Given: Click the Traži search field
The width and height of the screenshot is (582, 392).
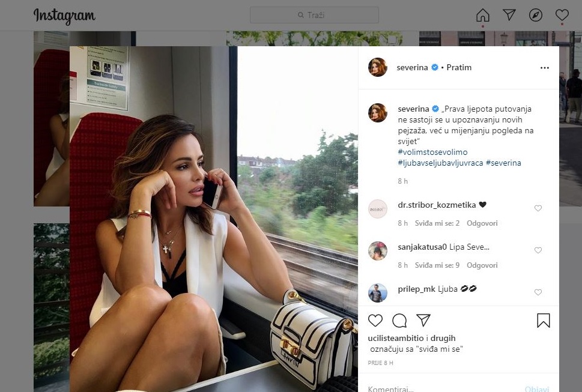Looking at the screenshot, I should (x=314, y=15).
